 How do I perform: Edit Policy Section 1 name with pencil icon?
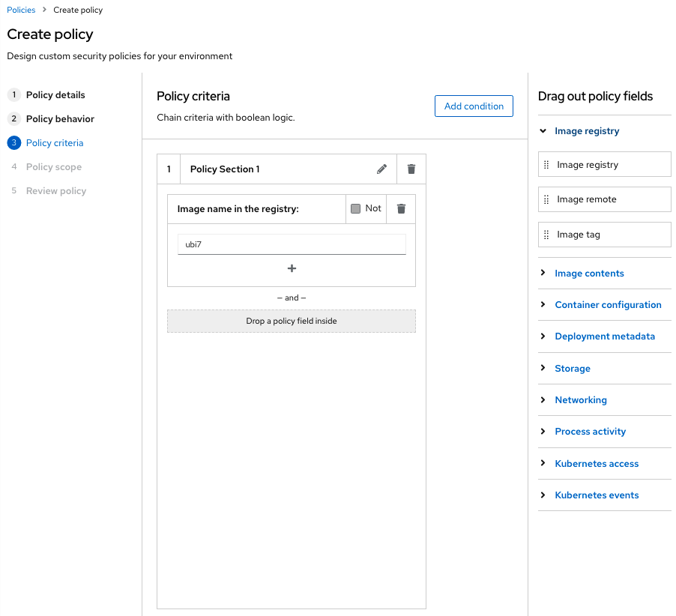click(x=381, y=169)
